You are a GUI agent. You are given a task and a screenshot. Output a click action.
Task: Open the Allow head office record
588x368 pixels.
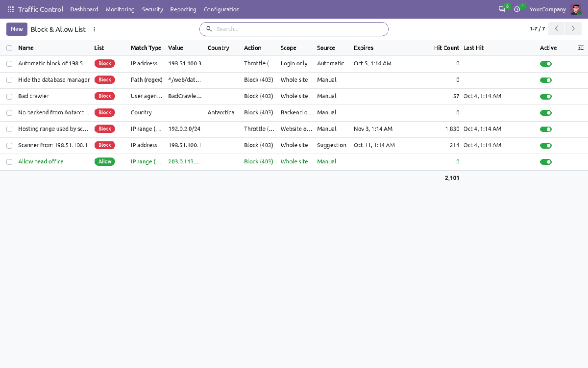coord(41,161)
